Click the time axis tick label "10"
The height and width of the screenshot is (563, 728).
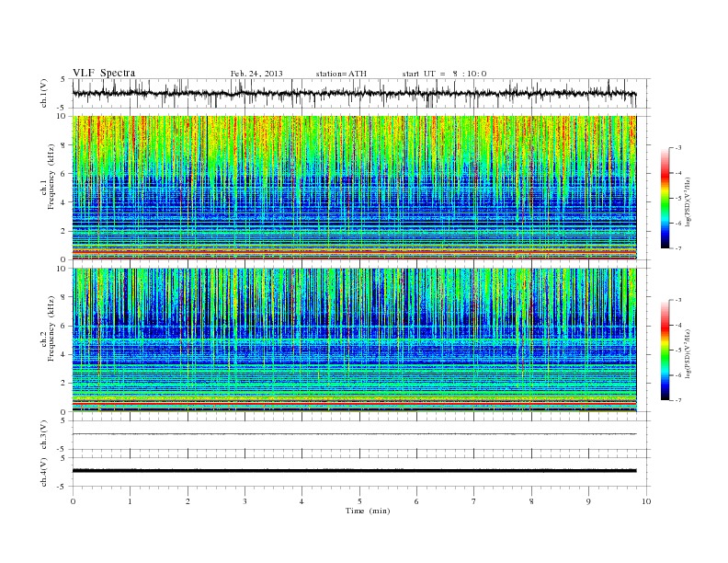tap(646, 501)
